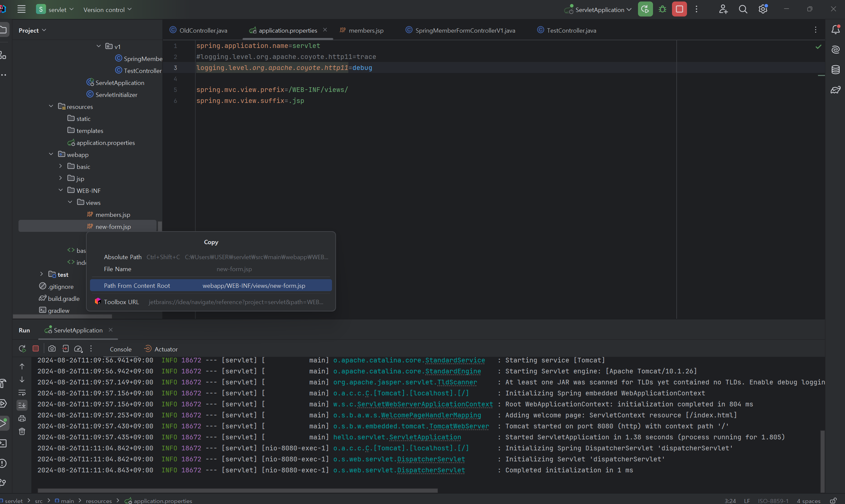Rerun application in Run panel toolbar
Viewport: 845px width, 504px height.
(22, 348)
